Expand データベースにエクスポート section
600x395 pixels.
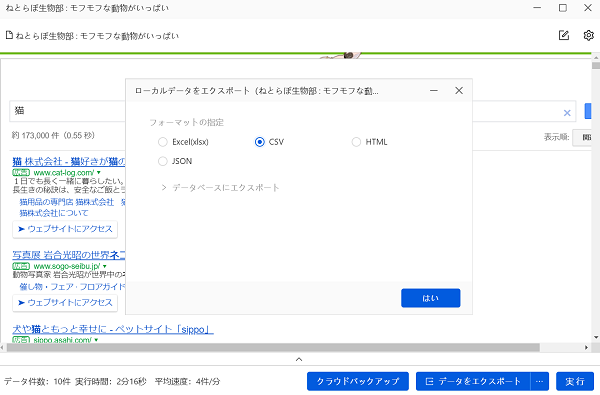click(x=220, y=188)
